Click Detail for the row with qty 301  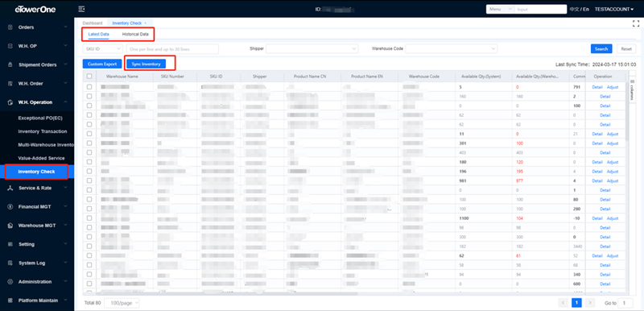597,143
